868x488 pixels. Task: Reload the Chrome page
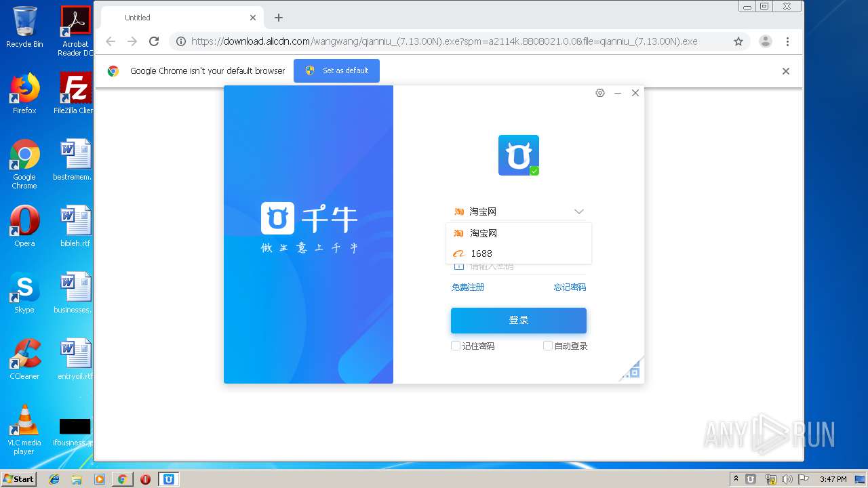tap(154, 41)
